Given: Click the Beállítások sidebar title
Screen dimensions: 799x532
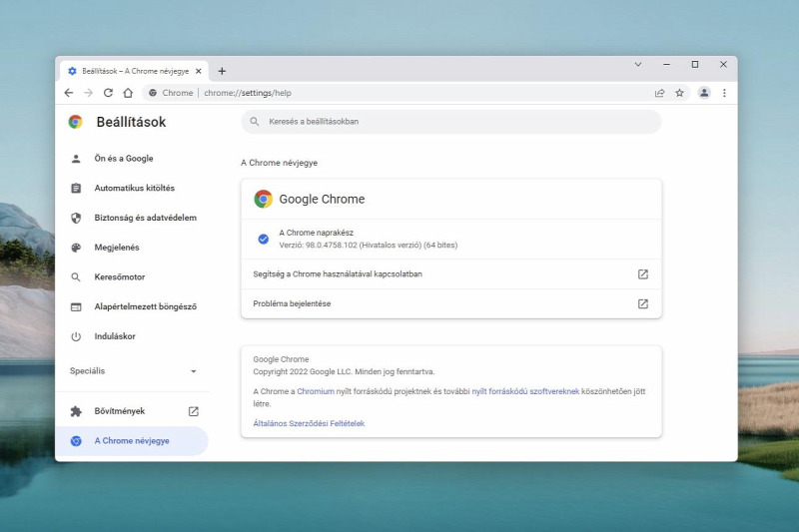Looking at the screenshot, I should coord(131,122).
